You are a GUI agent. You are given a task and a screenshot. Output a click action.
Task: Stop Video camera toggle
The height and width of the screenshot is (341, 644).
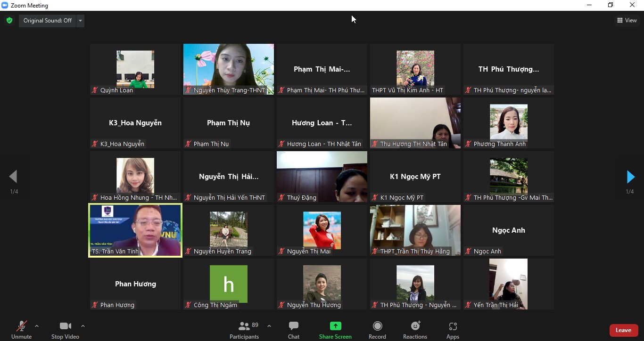click(x=65, y=330)
